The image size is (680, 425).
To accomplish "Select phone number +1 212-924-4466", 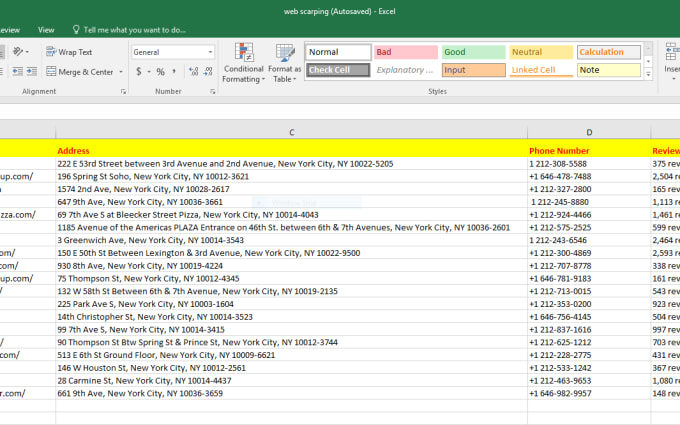I will pyautogui.click(x=589, y=215).
